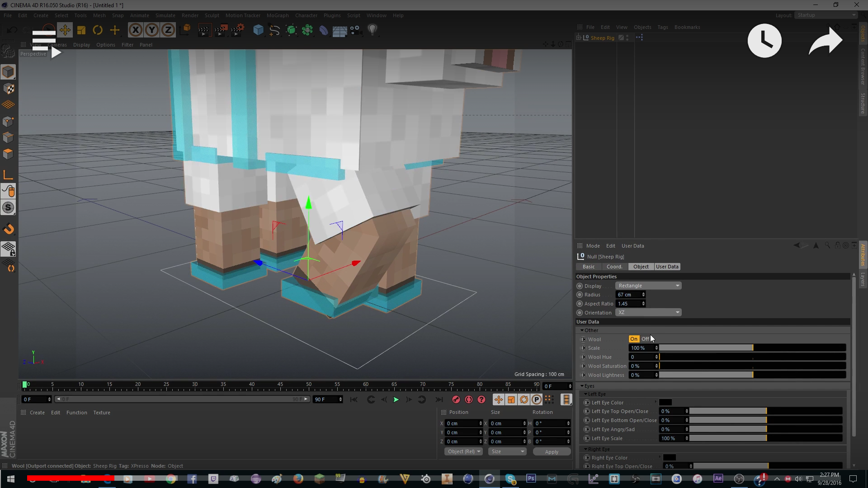Screen dimensions: 868x488
Task: Enable Edges mode in left toolbar
Action: [x=8, y=137]
